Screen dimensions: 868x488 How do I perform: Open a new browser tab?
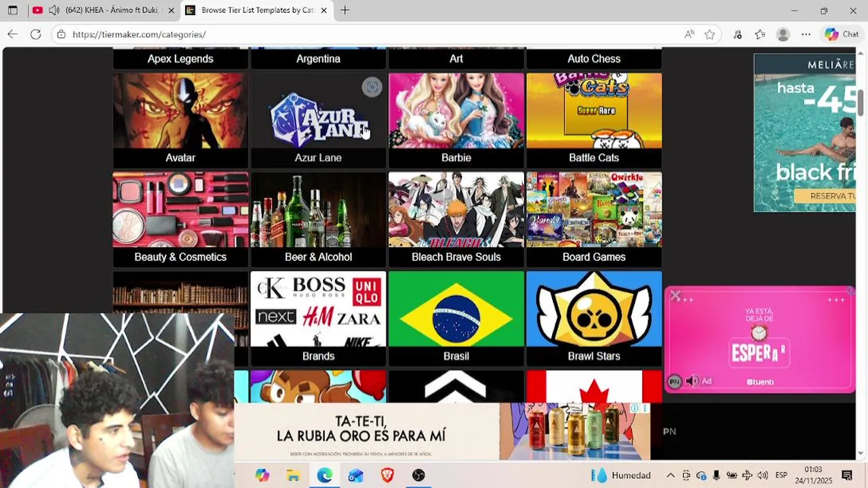pos(344,10)
